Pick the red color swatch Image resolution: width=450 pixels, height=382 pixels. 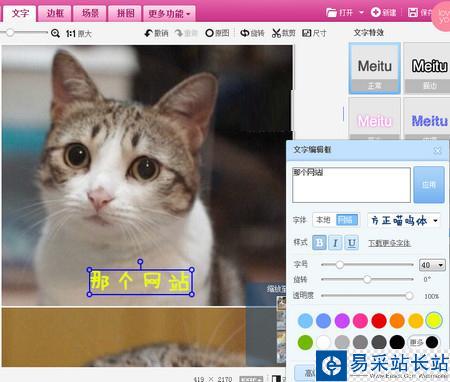click(379, 321)
